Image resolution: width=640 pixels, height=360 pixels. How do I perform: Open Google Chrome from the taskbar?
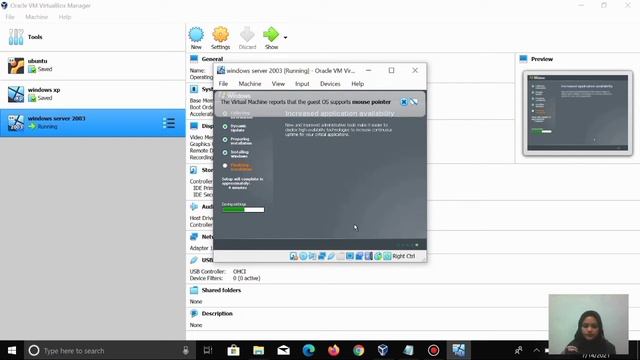358,350
